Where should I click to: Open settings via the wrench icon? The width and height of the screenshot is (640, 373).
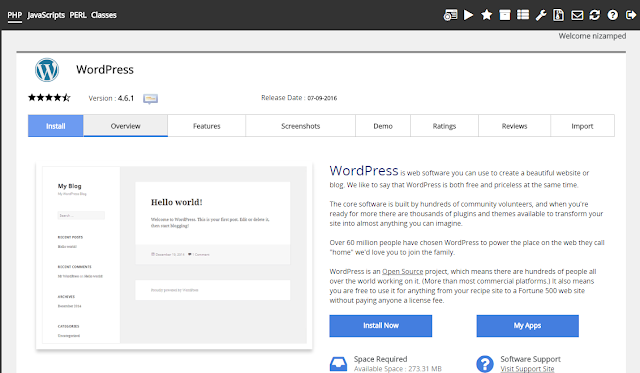coord(541,16)
